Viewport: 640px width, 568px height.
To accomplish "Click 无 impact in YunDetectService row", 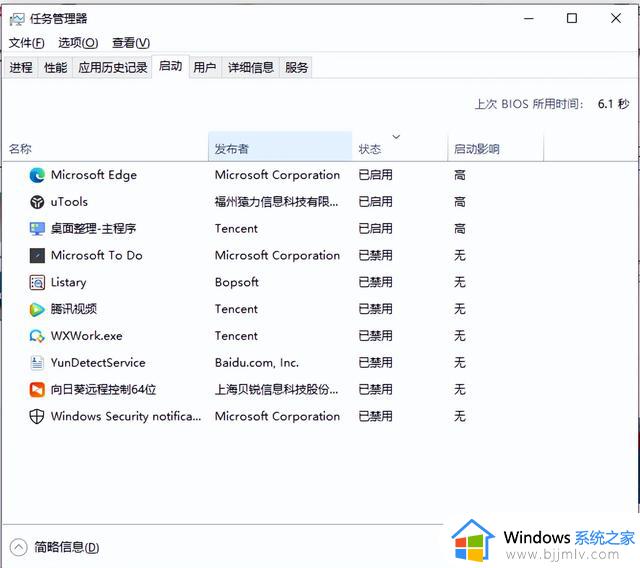I will click(x=460, y=363).
